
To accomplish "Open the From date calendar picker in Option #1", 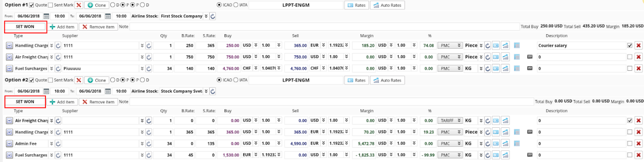I will tap(46, 16).
